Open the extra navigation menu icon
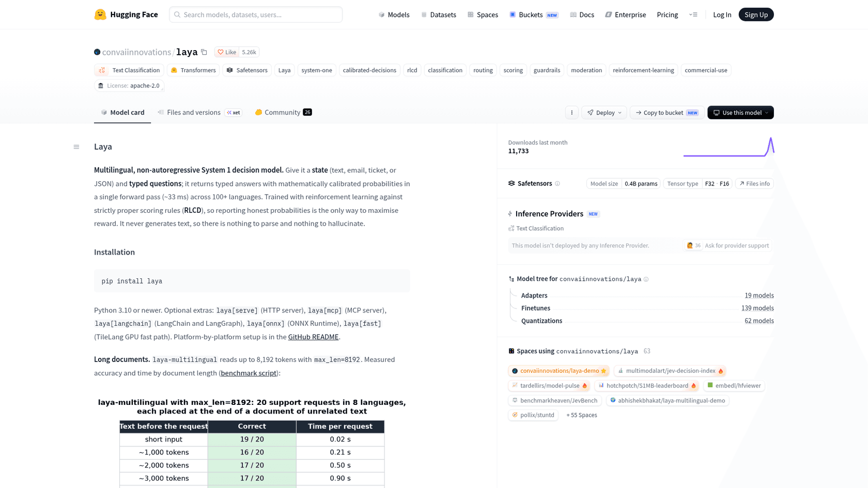Viewport: 868px width, 488px height. pos(693,14)
